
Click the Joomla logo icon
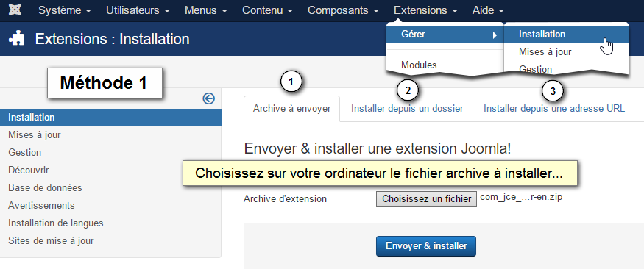[16, 10]
